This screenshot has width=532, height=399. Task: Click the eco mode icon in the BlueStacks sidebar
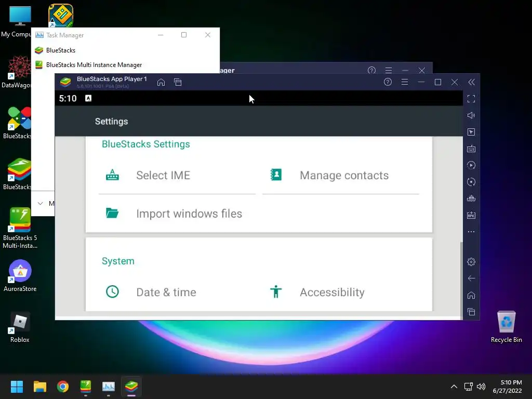point(471,198)
